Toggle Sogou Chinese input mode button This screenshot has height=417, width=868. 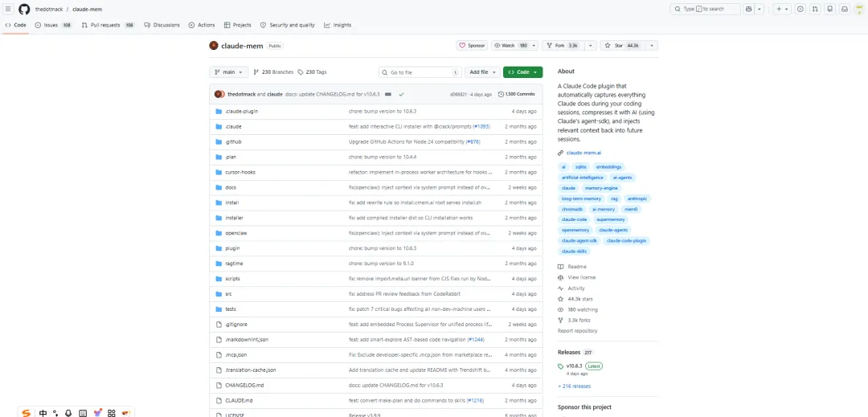[x=43, y=412]
